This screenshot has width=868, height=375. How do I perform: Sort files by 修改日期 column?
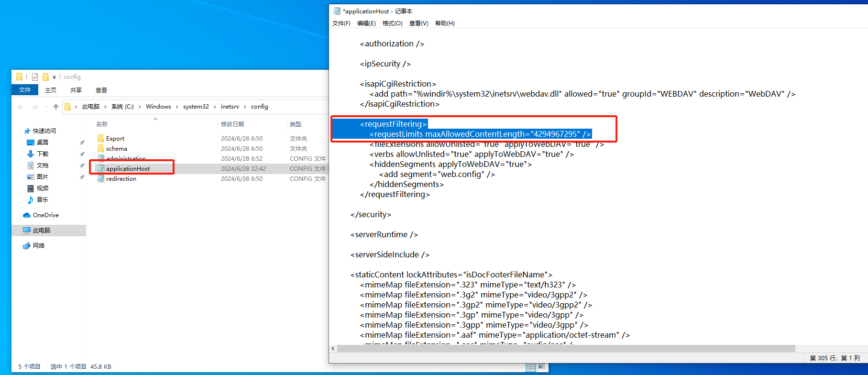pos(232,124)
